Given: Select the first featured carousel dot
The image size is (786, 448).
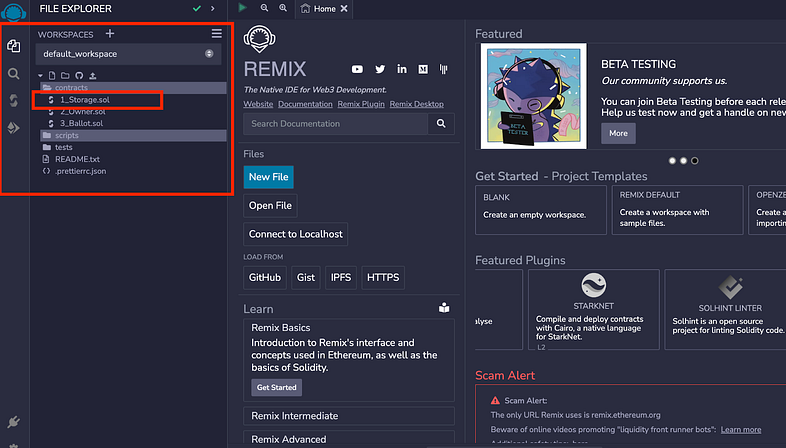Looking at the screenshot, I should (x=672, y=161).
